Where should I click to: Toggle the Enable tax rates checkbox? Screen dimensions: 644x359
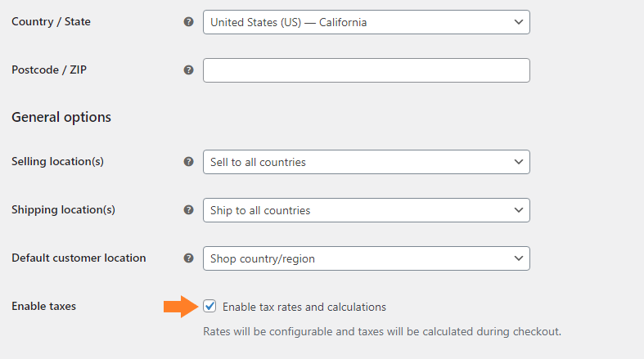tap(209, 307)
